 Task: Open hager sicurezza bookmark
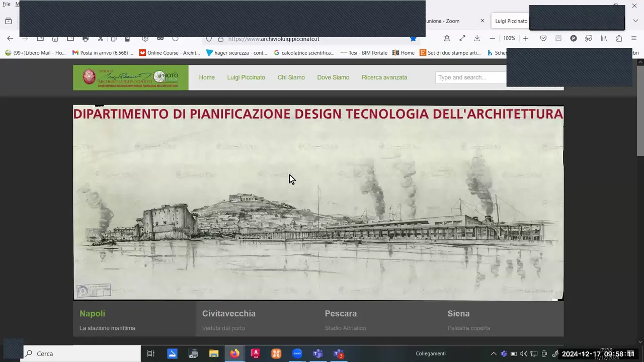click(237, 53)
